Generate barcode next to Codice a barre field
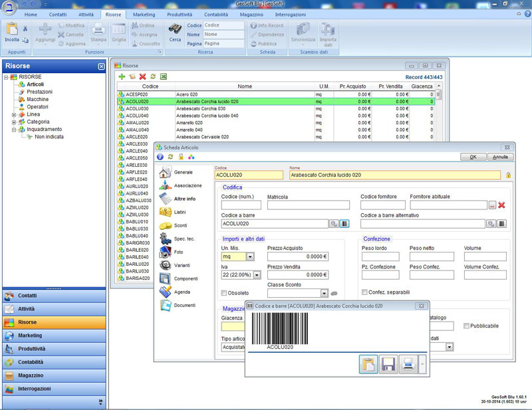This screenshot has height=410, width=532. click(x=344, y=224)
